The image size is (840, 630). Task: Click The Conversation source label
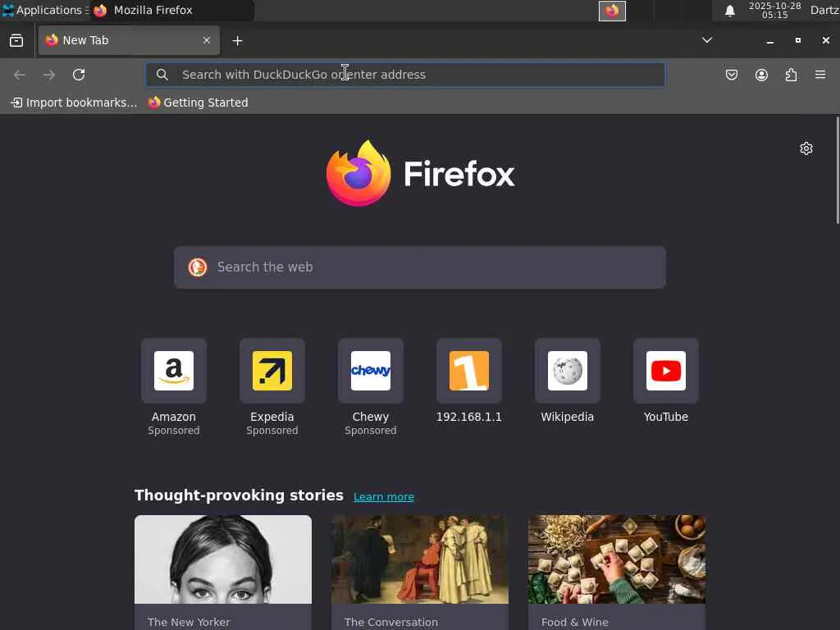point(391,622)
